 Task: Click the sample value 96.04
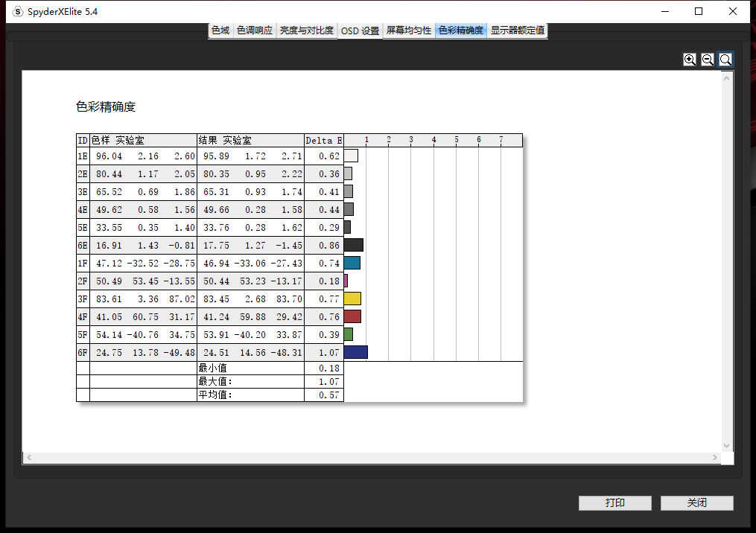[109, 156]
